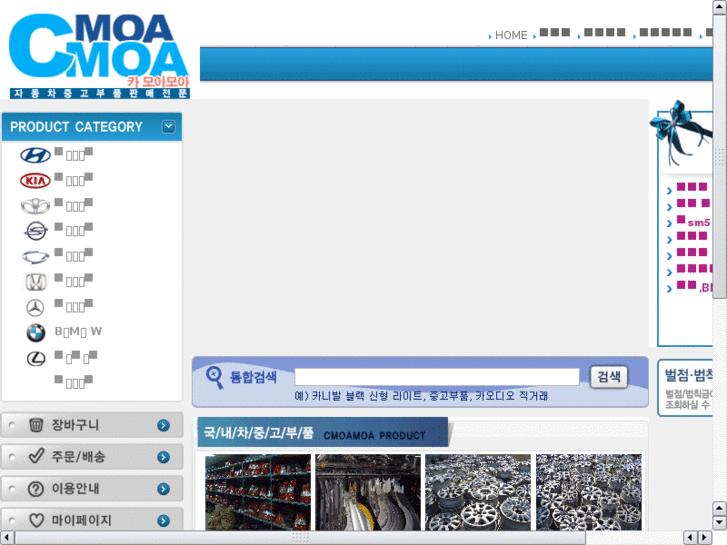Open the Lexus brand category
The width and height of the screenshot is (727, 545).
[36, 358]
